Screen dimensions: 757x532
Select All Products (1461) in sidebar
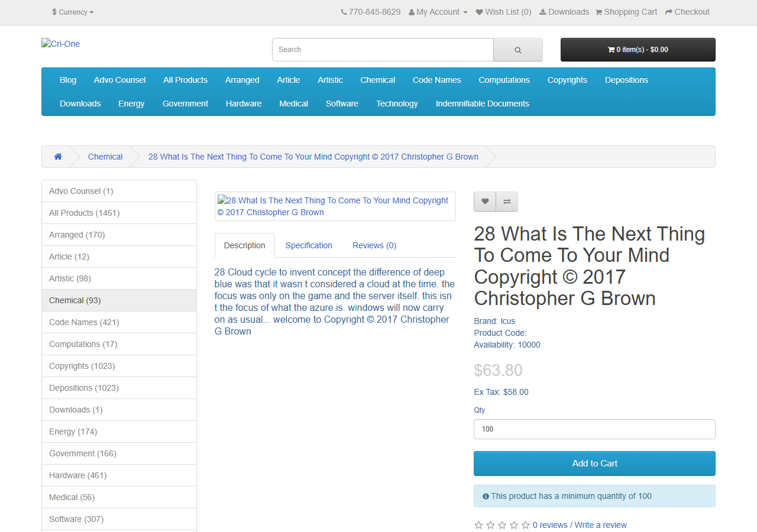(x=119, y=213)
